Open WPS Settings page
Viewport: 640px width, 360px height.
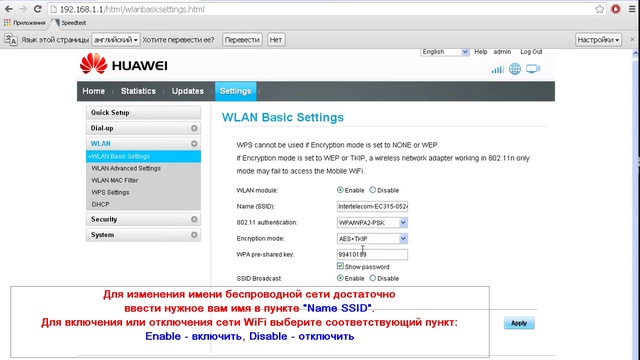click(110, 192)
